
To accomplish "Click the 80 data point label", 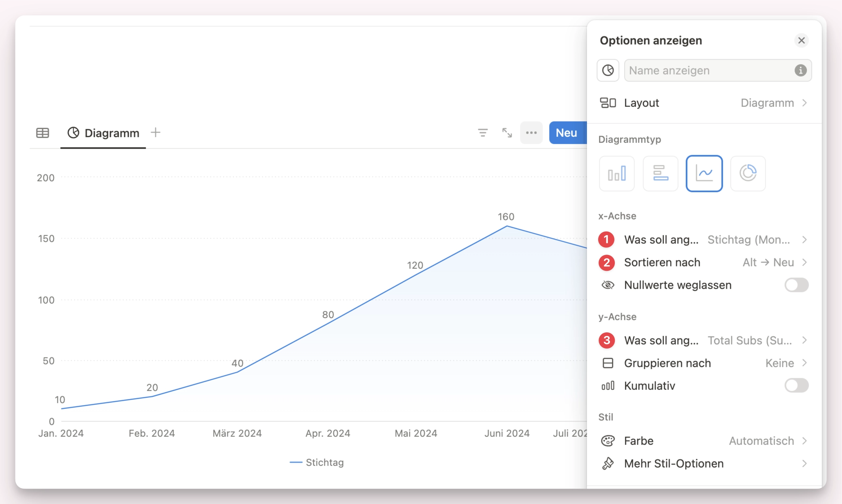I will (328, 315).
